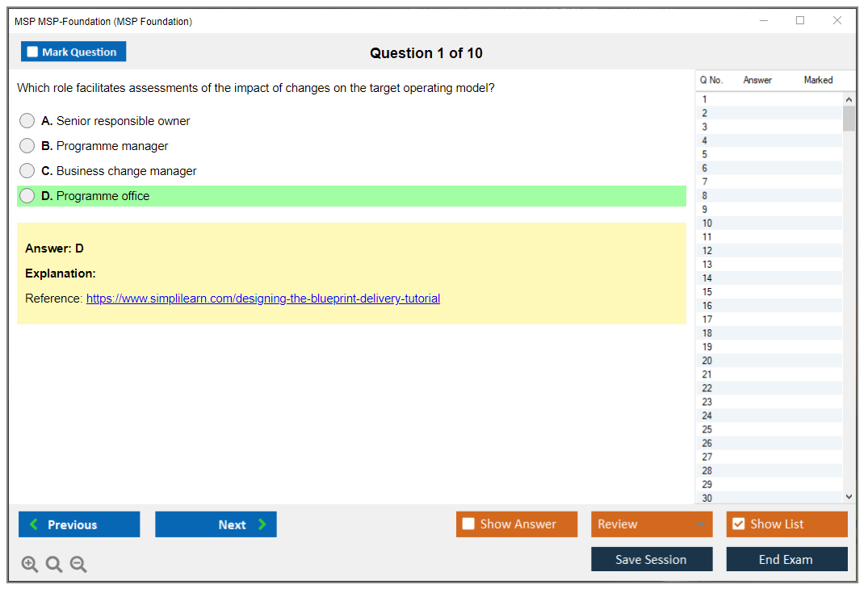Jump to question 15 in list
Screen dimensions: 868x593
pyautogui.click(x=707, y=292)
